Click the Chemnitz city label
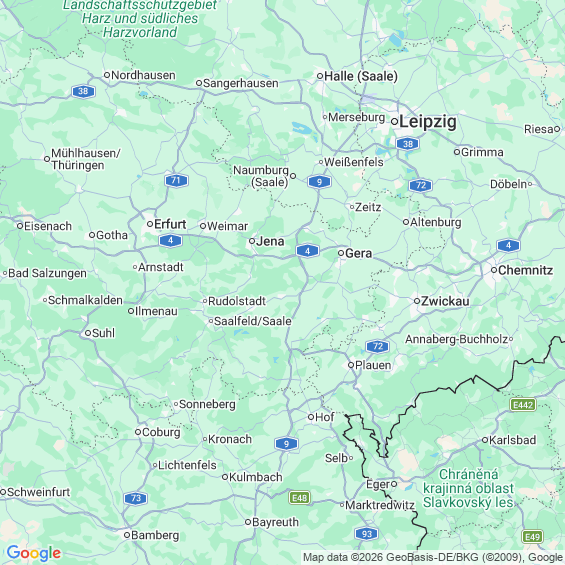The height and width of the screenshot is (565, 565). tap(525, 270)
